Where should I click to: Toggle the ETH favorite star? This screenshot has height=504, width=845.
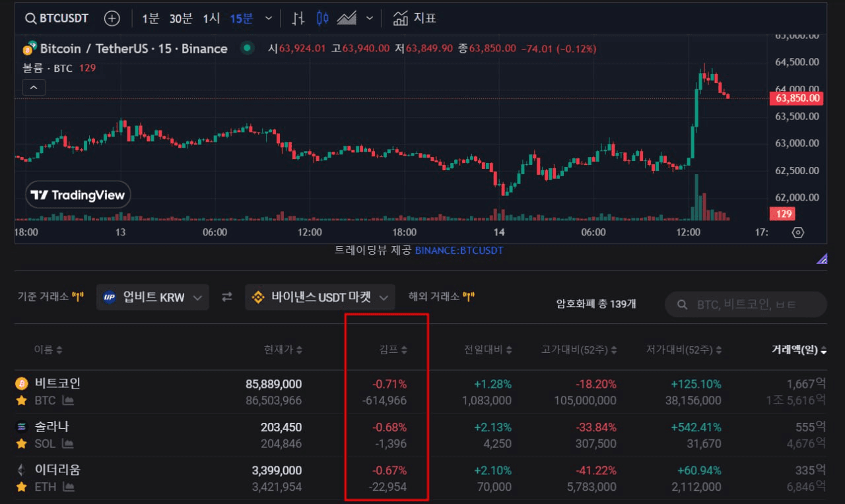22,487
